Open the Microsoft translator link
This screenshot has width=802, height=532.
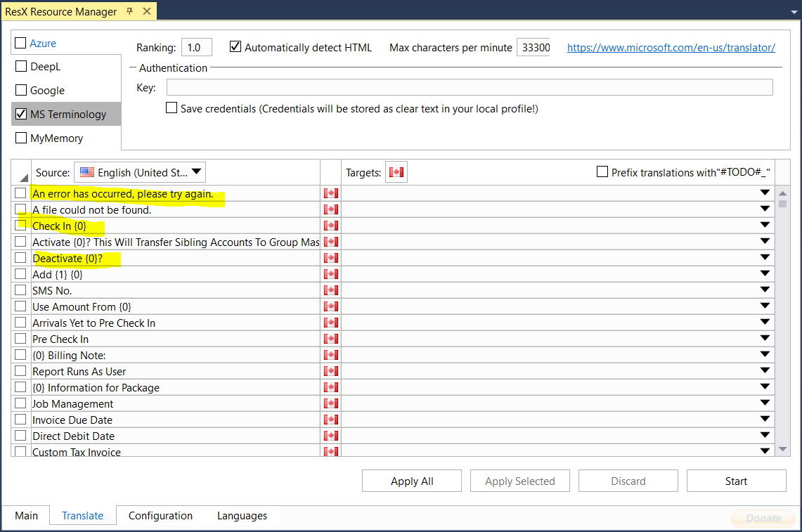(x=671, y=47)
